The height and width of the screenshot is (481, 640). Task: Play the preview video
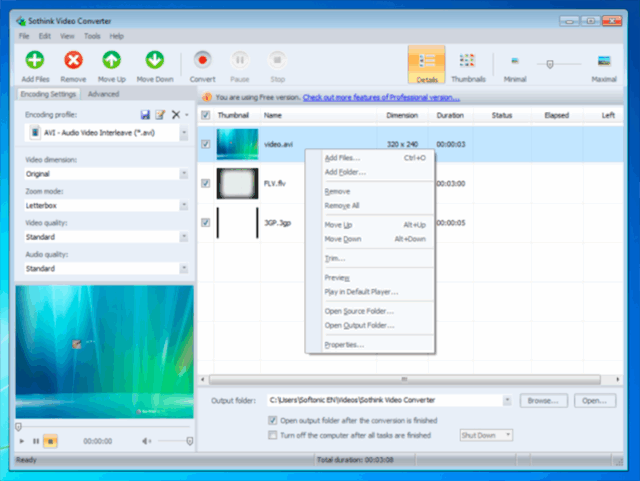22,441
